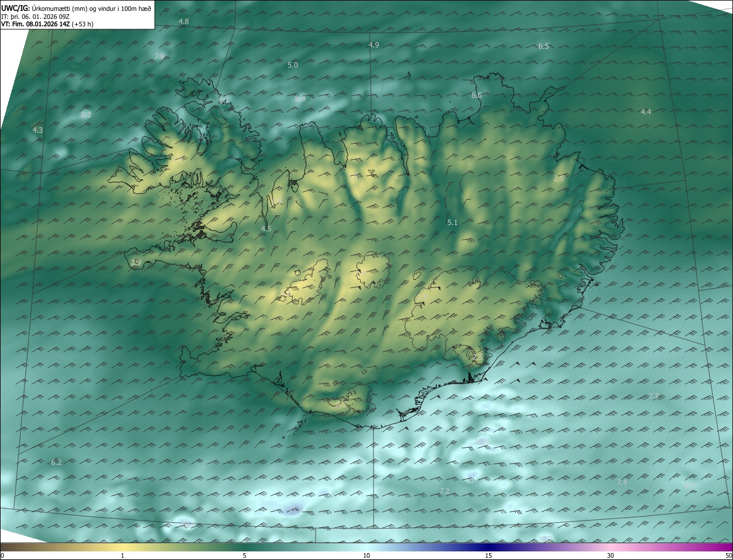Viewport: 733px width, 560px height.
Task: Select the '4.4' value label
Action: tap(646, 112)
